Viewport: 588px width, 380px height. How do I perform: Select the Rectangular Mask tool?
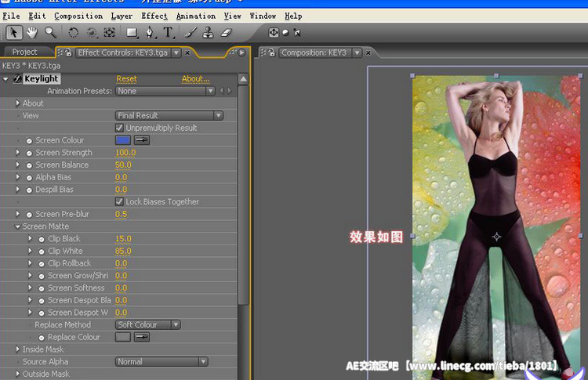pyautogui.click(x=131, y=33)
